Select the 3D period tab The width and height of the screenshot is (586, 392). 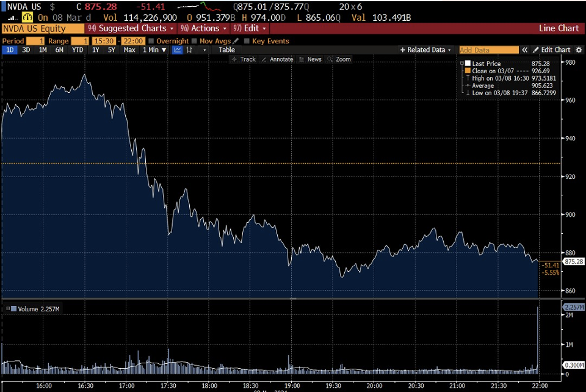tap(26, 49)
